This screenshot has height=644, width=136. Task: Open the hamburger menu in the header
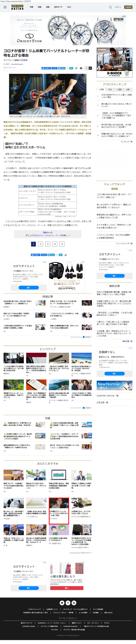(5, 7)
